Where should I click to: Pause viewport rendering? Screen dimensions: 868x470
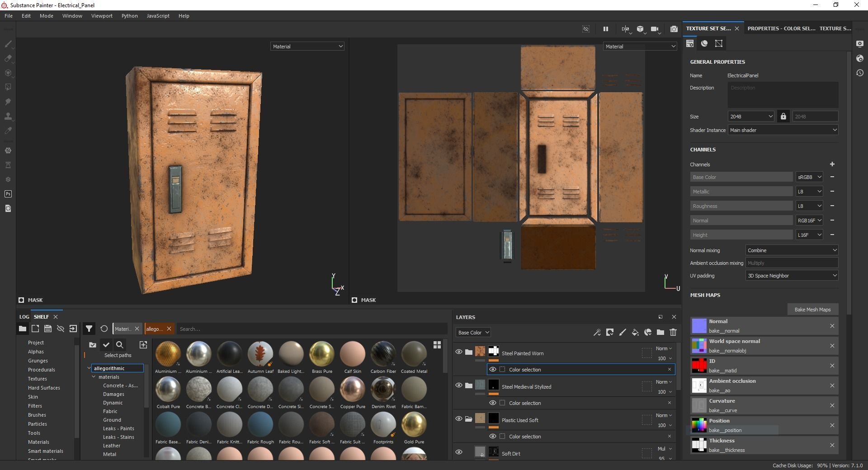point(605,29)
